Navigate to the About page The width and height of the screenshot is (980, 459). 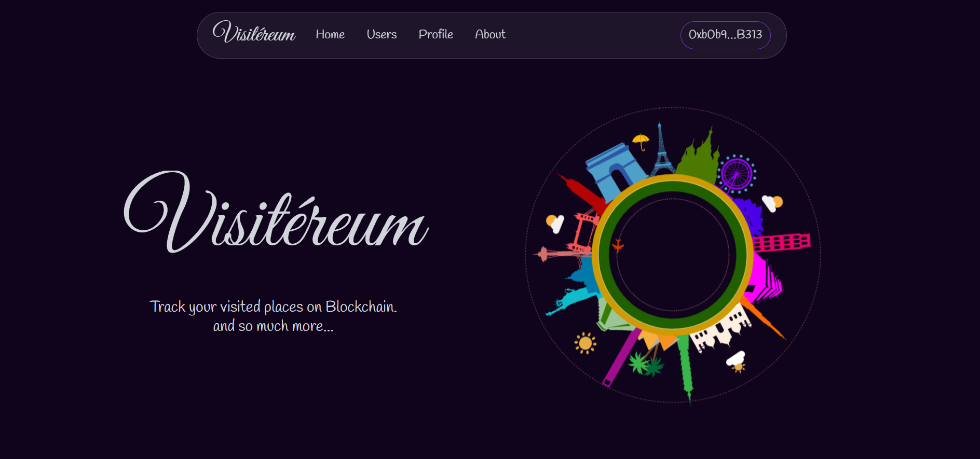point(490,34)
